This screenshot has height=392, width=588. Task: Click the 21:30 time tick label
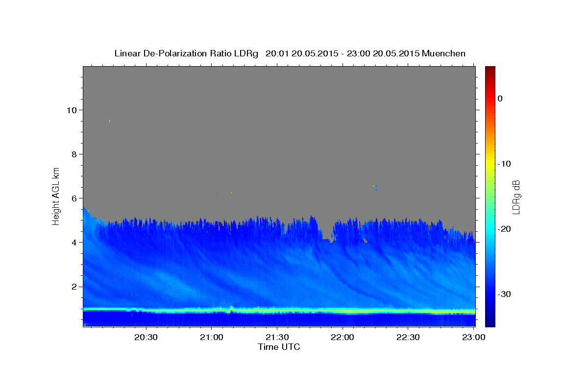(x=277, y=338)
